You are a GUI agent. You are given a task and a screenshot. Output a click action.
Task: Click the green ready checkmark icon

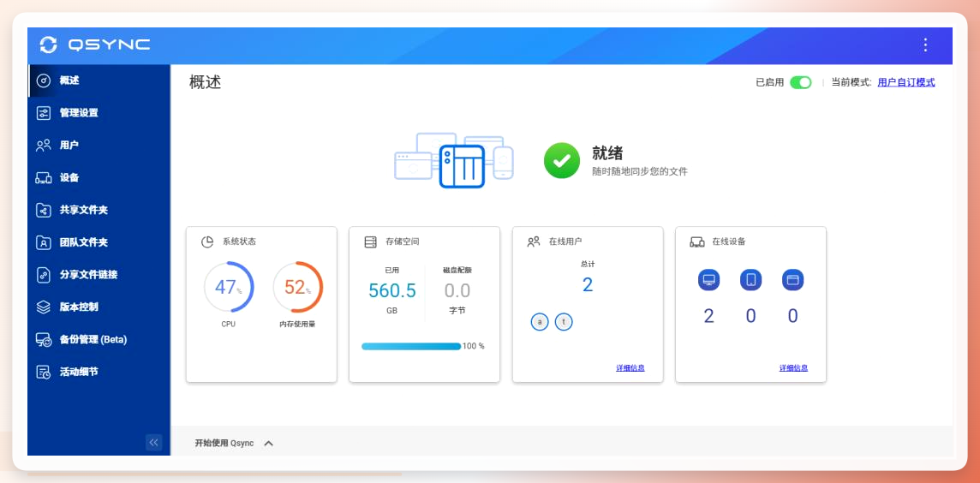561,161
